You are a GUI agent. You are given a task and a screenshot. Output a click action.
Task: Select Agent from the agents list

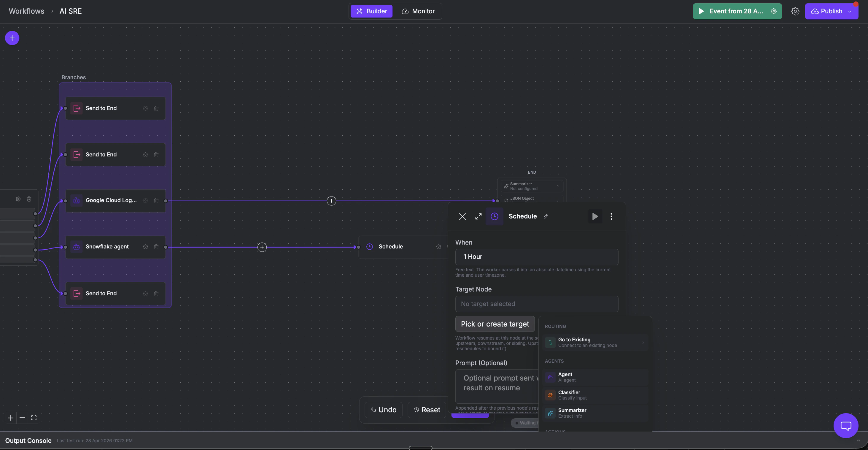595,377
